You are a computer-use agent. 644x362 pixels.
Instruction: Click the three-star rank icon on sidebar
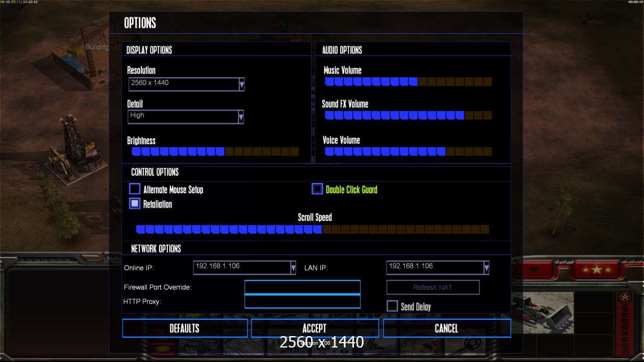coord(597,270)
